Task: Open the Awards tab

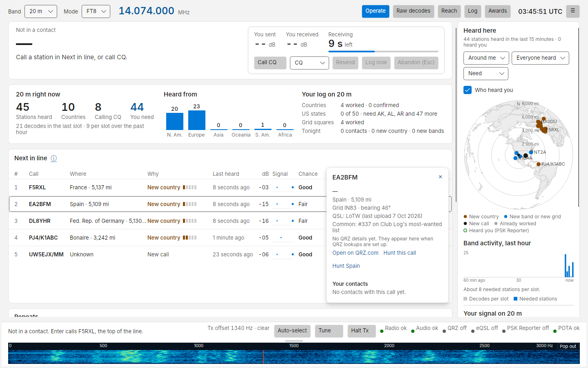Action: click(498, 11)
